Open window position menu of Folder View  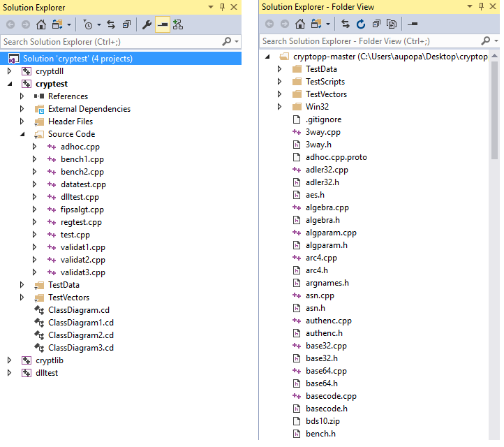click(470, 6)
